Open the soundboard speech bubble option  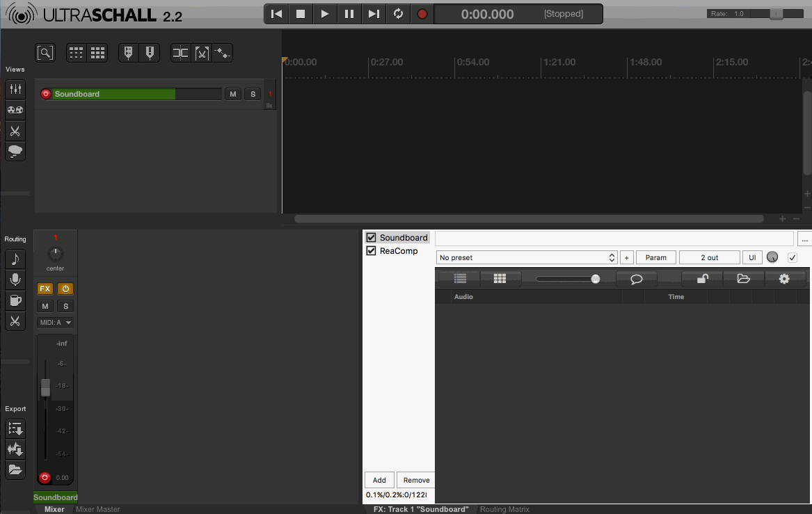coord(637,279)
